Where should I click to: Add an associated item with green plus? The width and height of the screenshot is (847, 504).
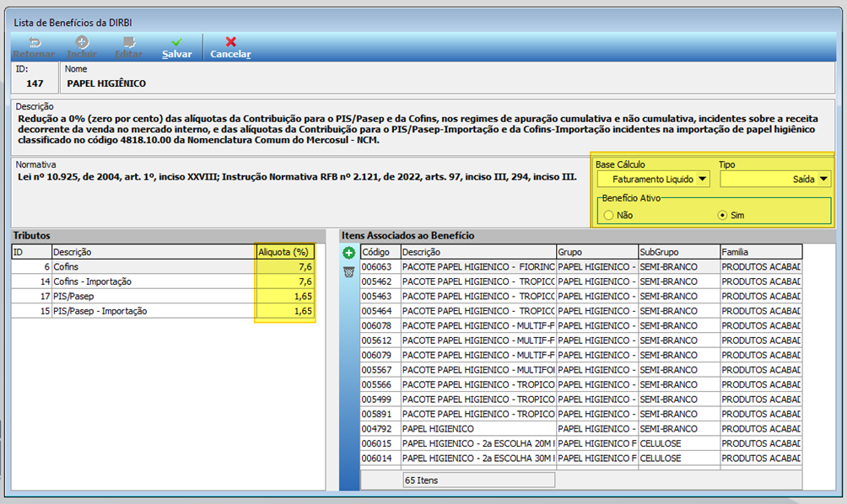coord(349,253)
